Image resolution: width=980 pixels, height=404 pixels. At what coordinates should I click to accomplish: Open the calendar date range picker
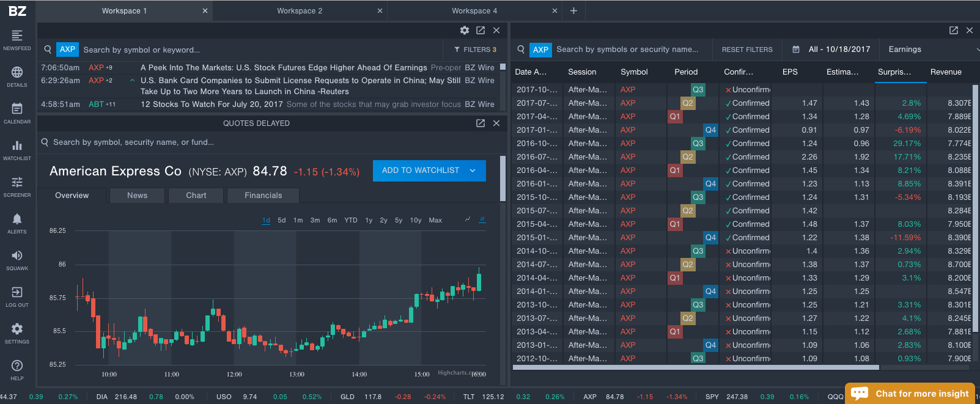(831, 49)
